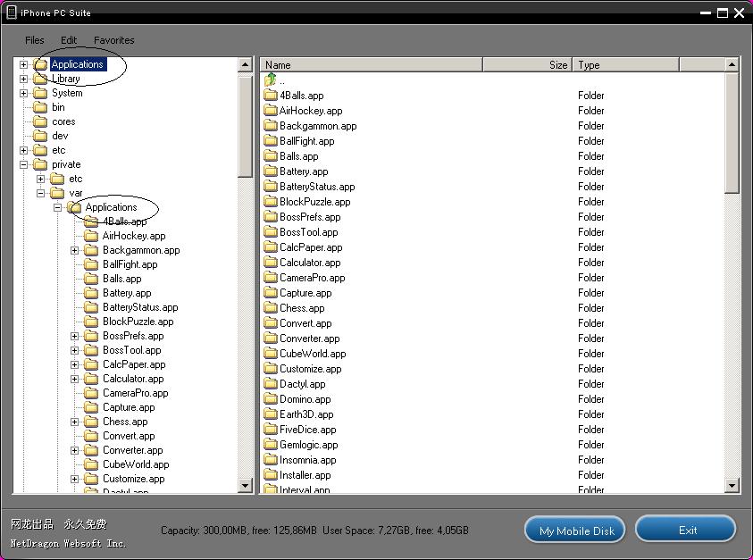Viewport: 753px width, 560px height.
Task: Sort the list by Size column header
Action: (526, 65)
